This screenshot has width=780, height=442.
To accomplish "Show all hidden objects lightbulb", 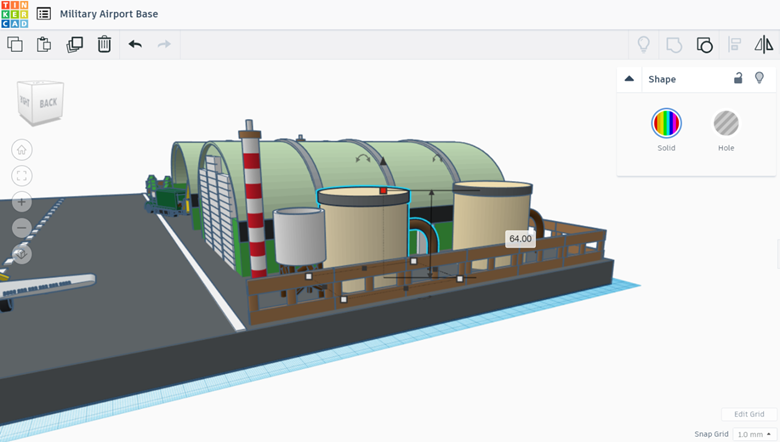I will pyautogui.click(x=644, y=44).
